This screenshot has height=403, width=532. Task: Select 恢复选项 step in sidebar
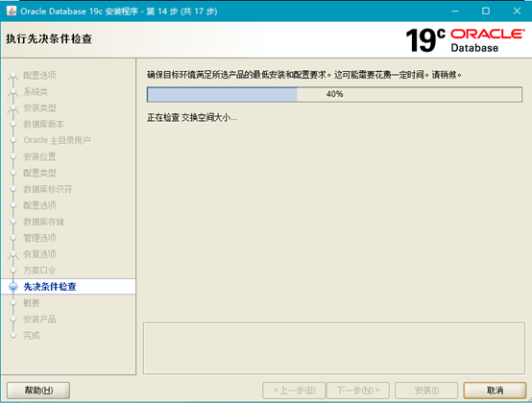click(39, 254)
